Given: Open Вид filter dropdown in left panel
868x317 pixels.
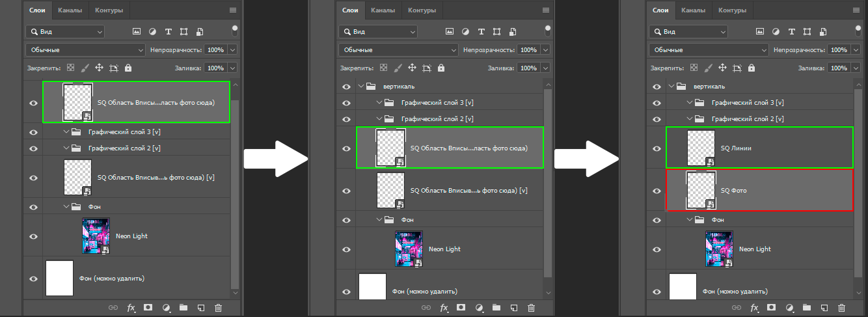Looking at the screenshot, I should pos(65,31).
